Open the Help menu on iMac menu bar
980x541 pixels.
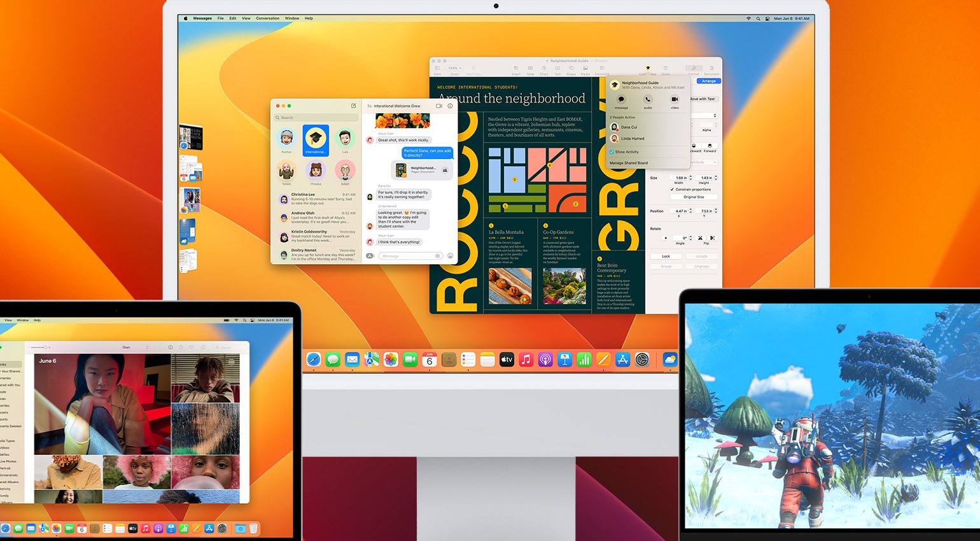coord(309,18)
